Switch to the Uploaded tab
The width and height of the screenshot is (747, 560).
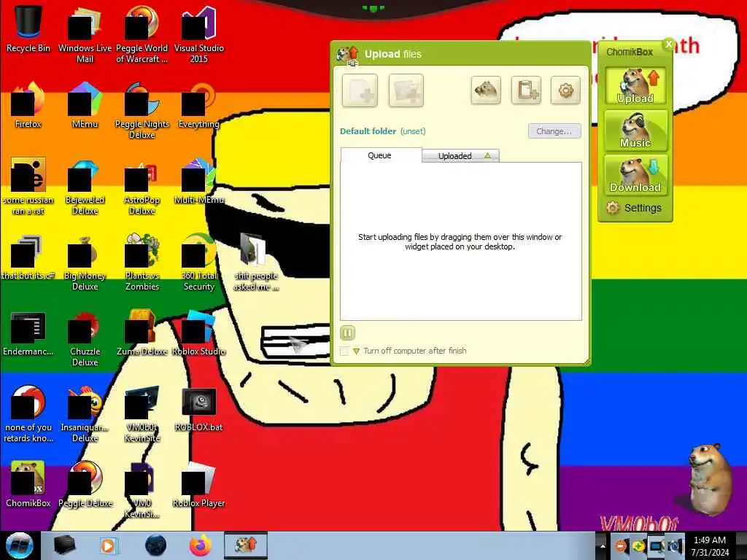[461, 156]
